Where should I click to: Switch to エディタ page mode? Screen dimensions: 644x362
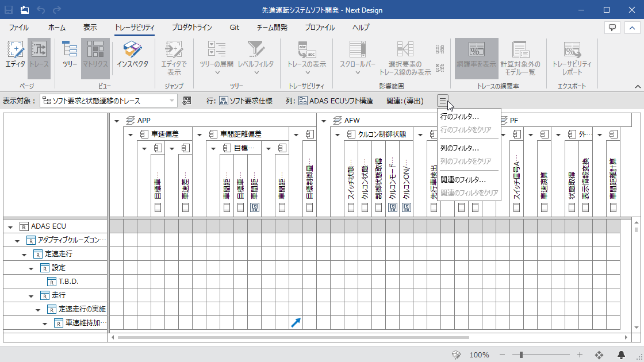(x=16, y=58)
